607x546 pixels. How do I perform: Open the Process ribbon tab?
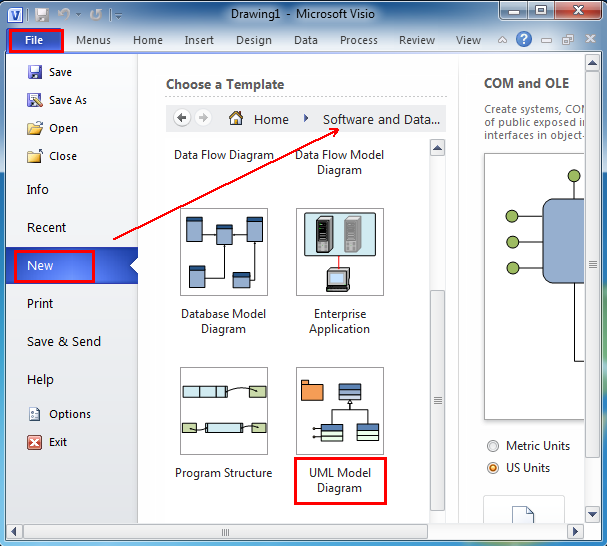pos(359,40)
